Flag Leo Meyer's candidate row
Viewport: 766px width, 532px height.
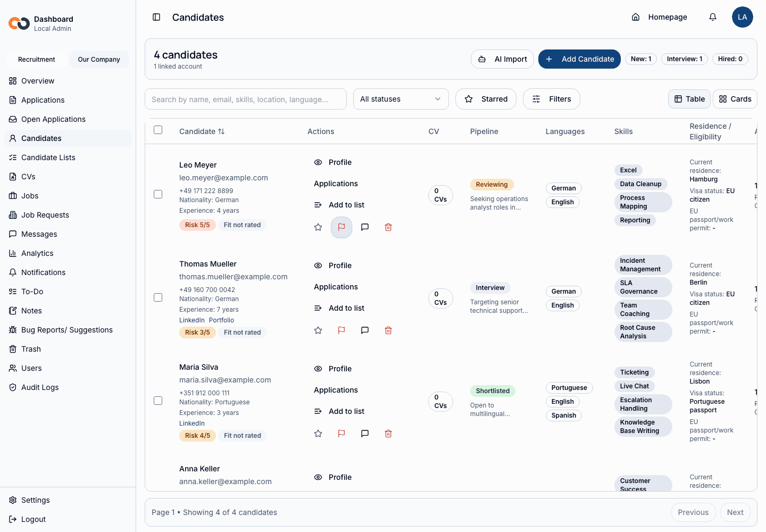342,227
